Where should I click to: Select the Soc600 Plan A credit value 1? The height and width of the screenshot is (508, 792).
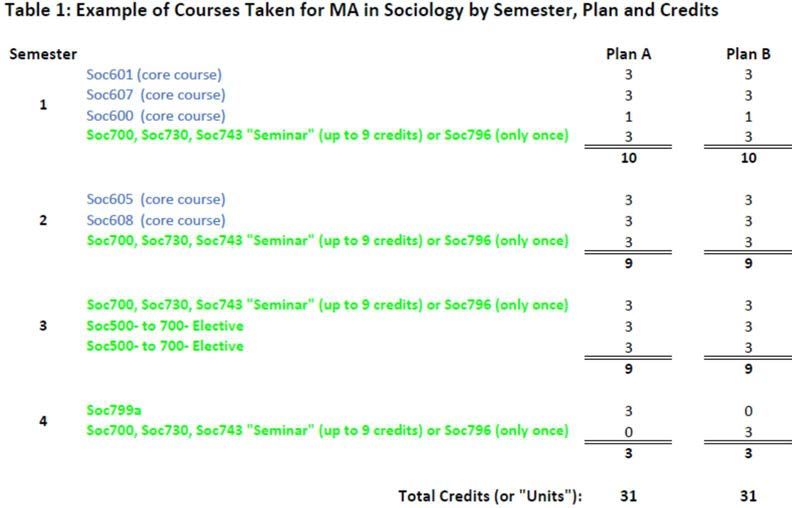[628, 117]
